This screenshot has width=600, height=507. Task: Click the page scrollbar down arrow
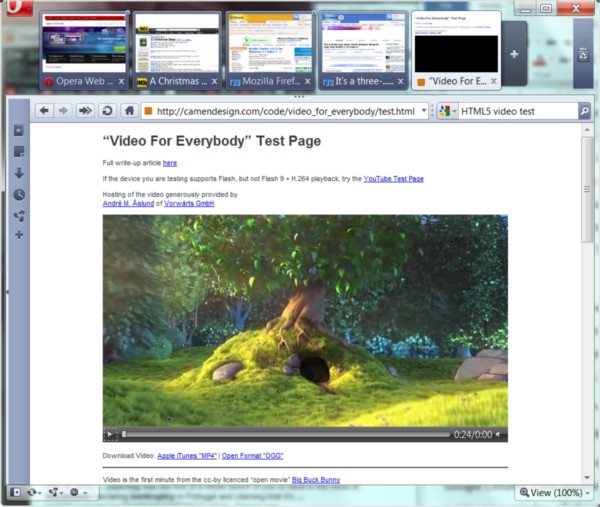click(587, 478)
